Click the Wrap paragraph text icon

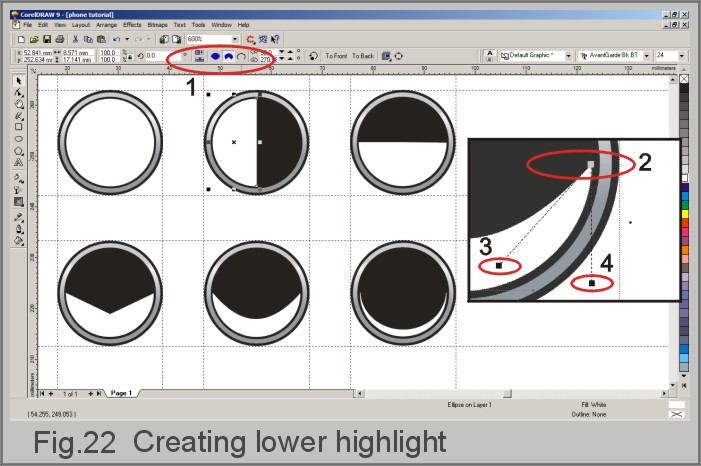[386, 56]
